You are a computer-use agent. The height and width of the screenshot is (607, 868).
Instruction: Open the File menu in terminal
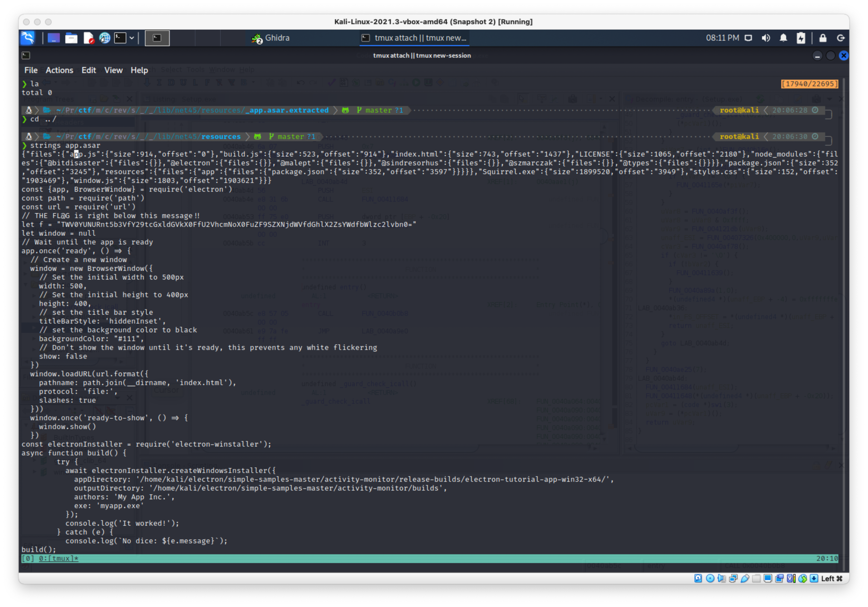tap(31, 70)
